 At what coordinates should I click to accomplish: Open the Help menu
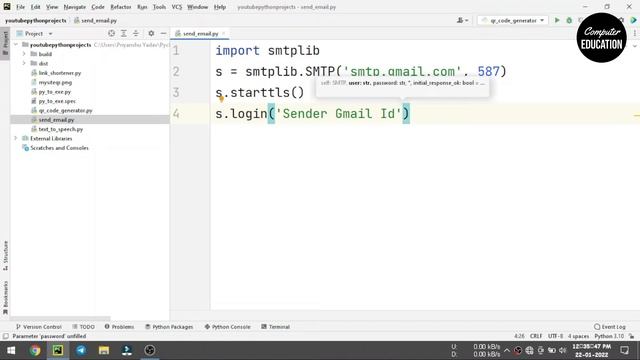click(220, 7)
